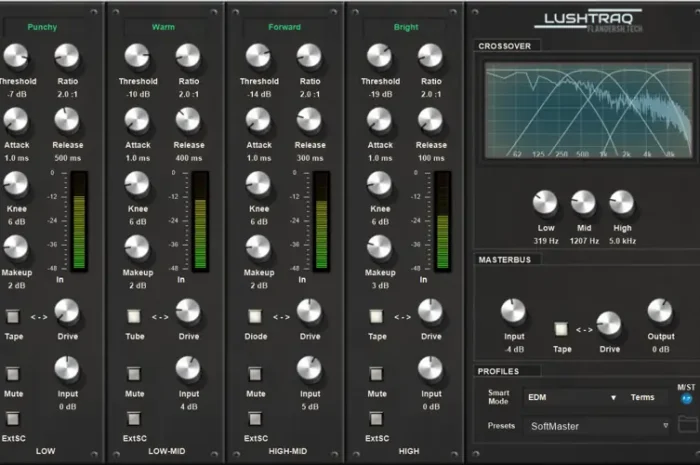Adjust the LOW band Threshold knob
The image size is (700, 465).
[x=16, y=56]
